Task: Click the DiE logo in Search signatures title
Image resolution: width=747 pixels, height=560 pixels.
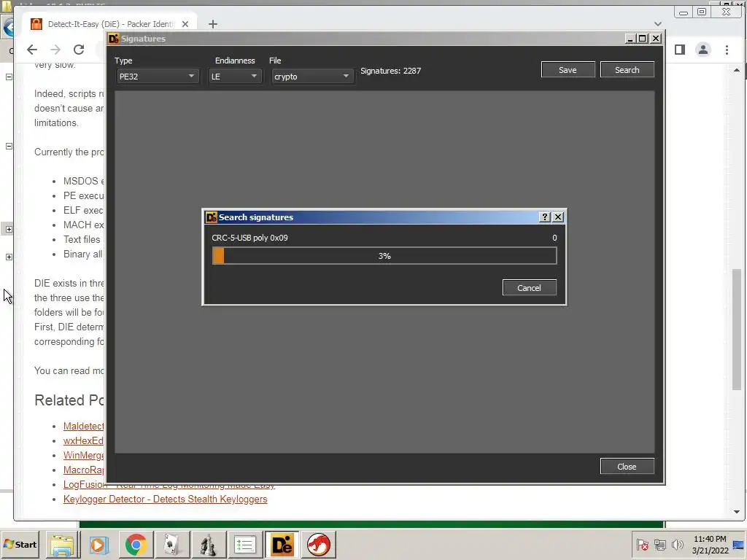Action: pyautogui.click(x=211, y=217)
